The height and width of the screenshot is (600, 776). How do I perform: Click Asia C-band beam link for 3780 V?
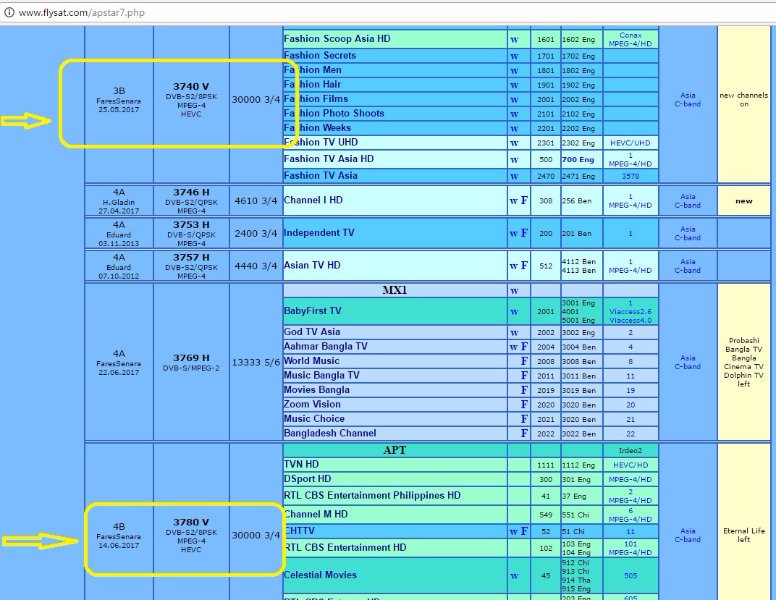(687, 535)
